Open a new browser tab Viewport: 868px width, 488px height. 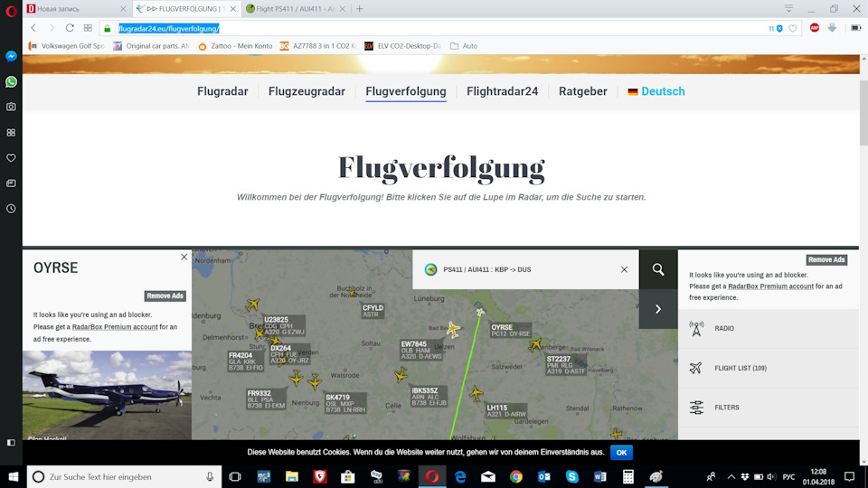pos(360,9)
